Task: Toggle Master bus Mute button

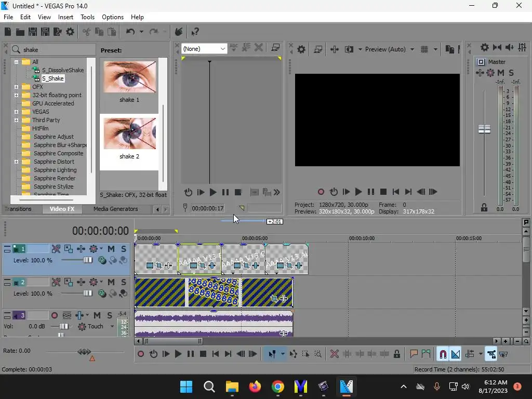Action: pos(501,73)
